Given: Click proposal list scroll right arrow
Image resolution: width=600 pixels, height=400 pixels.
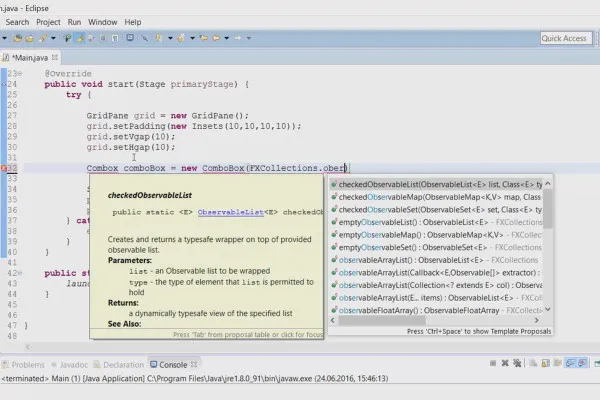Looking at the screenshot, I should 536,320.
